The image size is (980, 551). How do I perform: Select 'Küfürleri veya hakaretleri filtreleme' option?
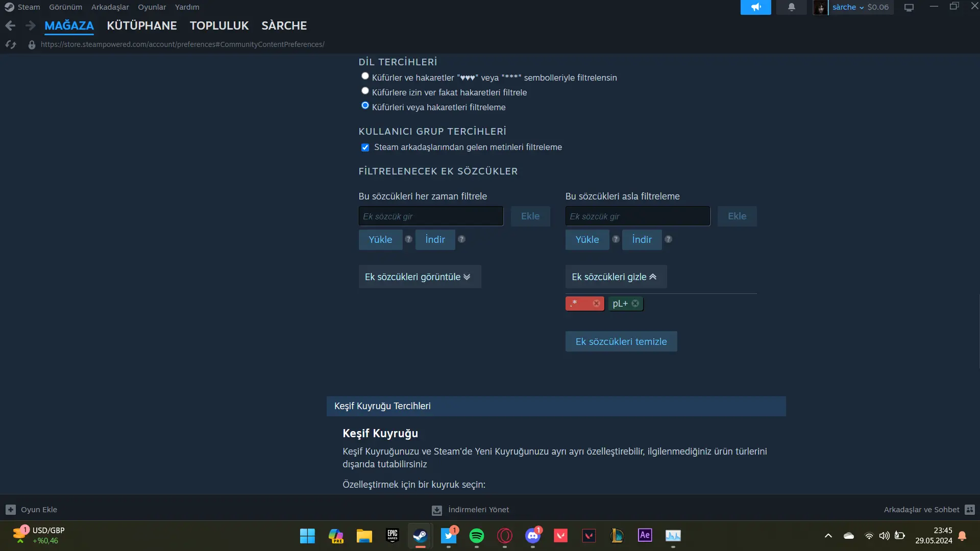coord(365,106)
